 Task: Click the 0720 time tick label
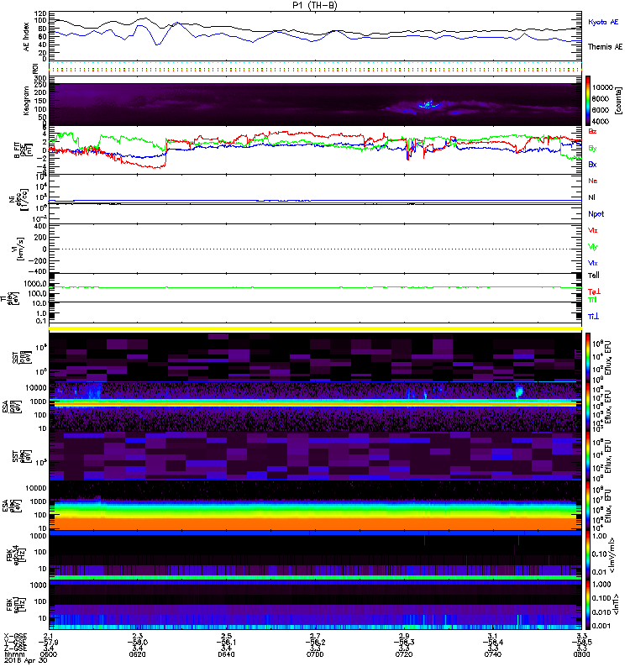(404, 654)
